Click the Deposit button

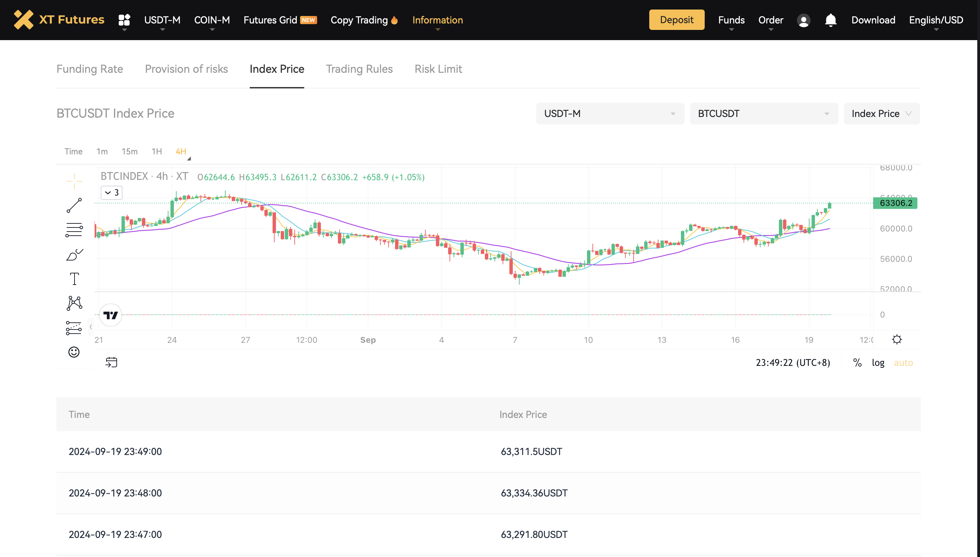coord(676,19)
